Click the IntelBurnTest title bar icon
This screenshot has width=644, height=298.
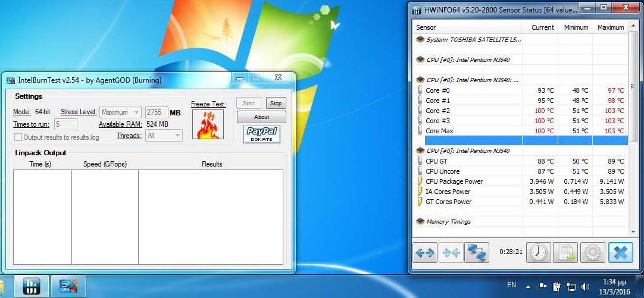11,80
